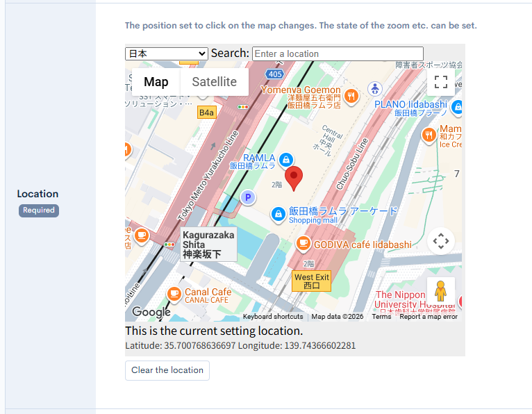The height and width of the screenshot is (414, 532).
Task: Click the GODIVA café Iidabashi cup icon
Action: coord(304,244)
